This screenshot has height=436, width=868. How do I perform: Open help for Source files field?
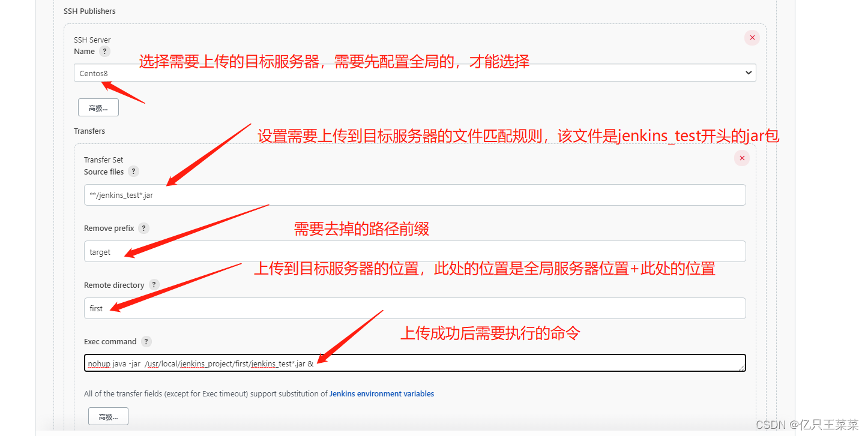[x=133, y=172]
